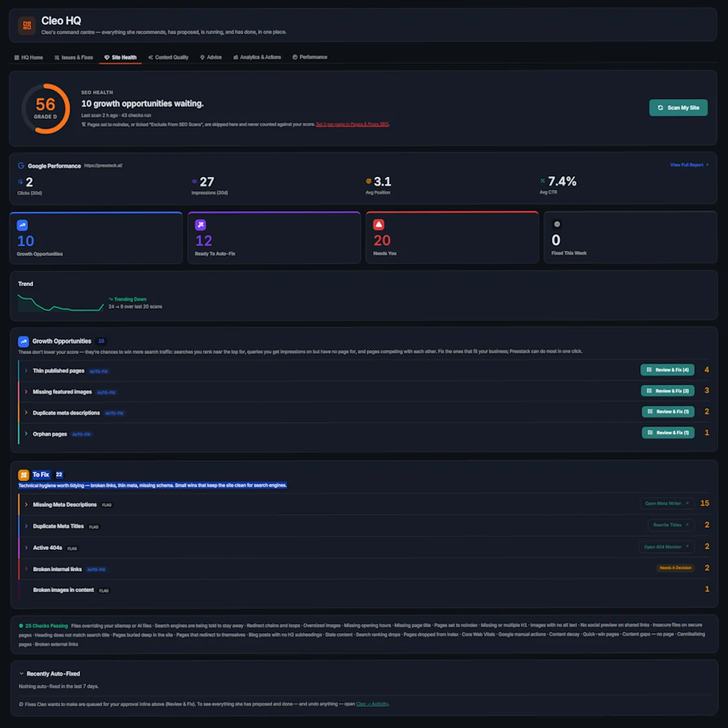This screenshot has height=728, width=728.
Task: Click the Impressions eye icon
Action: click(194, 181)
